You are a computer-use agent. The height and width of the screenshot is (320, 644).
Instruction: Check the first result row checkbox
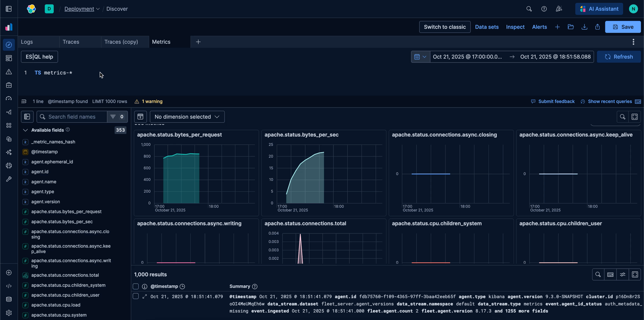click(x=136, y=296)
